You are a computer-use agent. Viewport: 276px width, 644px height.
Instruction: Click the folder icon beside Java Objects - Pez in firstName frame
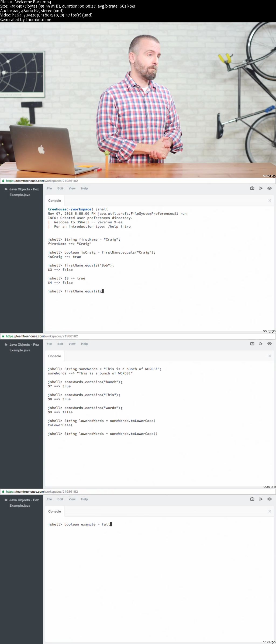click(6, 189)
